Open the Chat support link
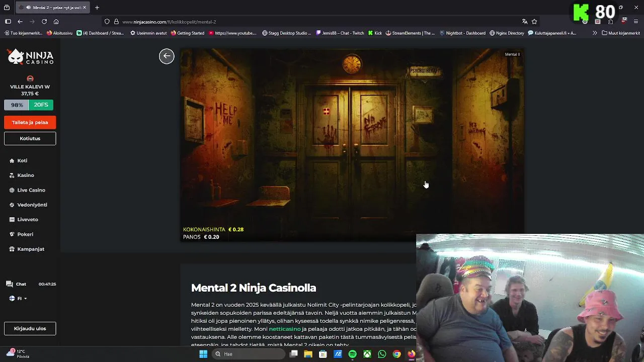Image resolution: width=644 pixels, height=362 pixels. coord(16,284)
